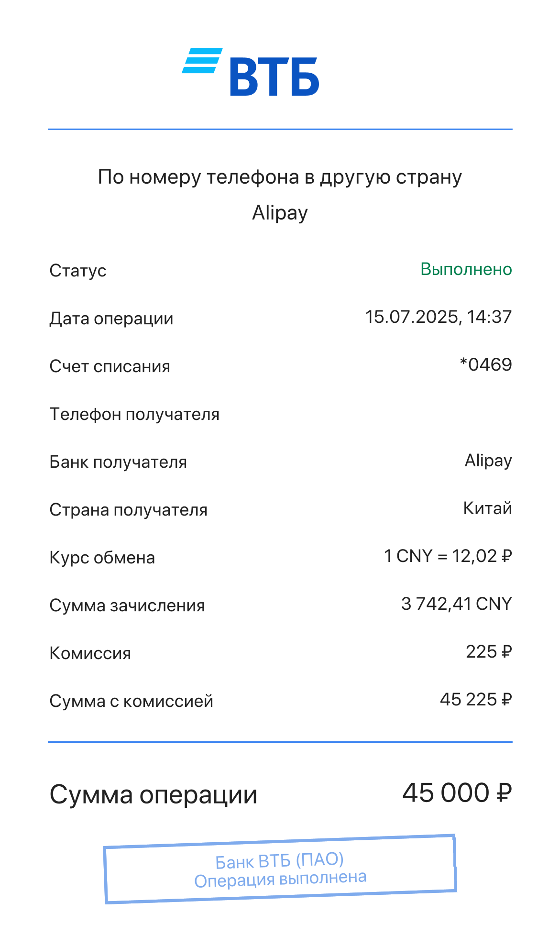Select the credited amount 3 742,41 CNY
Viewport: 560px width, 946px height.
pos(456,604)
